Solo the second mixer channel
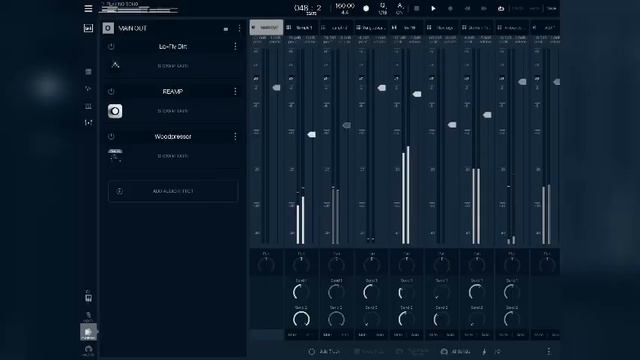The height and width of the screenshot is (360, 640). (x=309, y=335)
